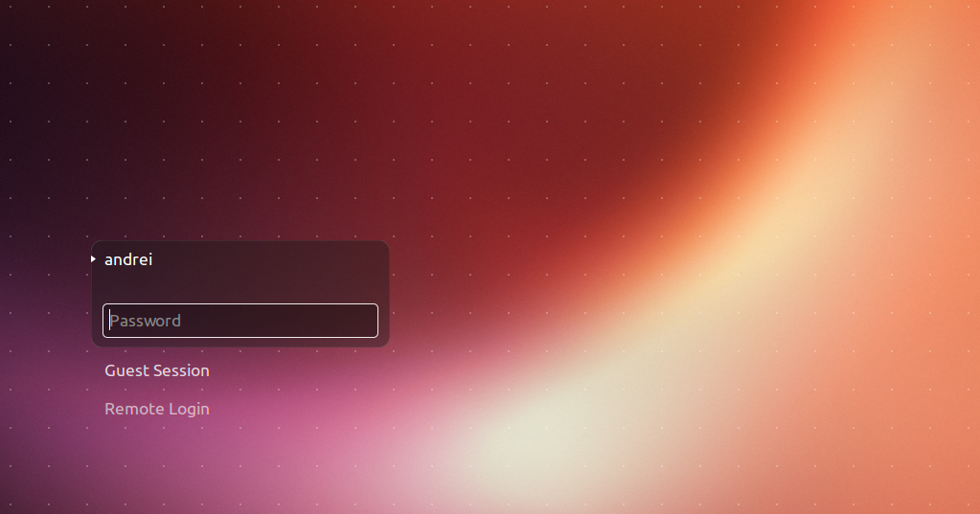The width and height of the screenshot is (980, 514).
Task: Select the andrei user entry
Action: pyautogui.click(x=128, y=259)
